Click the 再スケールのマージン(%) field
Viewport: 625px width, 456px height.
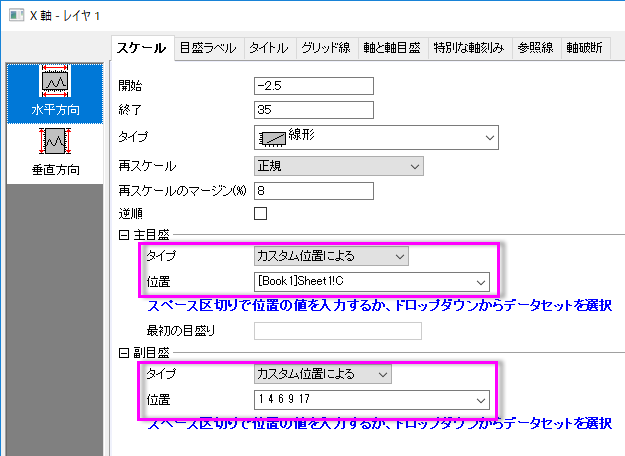pos(314,191)
